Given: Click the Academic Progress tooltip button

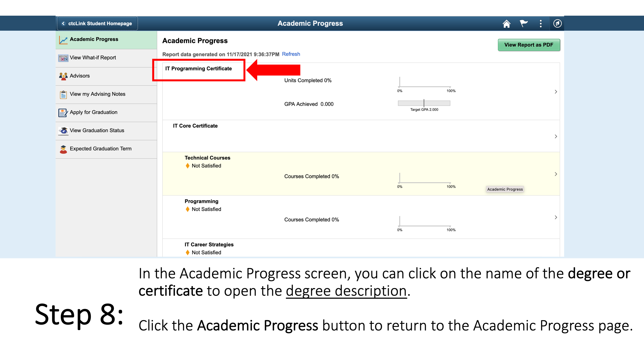Looking at the screenshot, I should pos(504,189).
